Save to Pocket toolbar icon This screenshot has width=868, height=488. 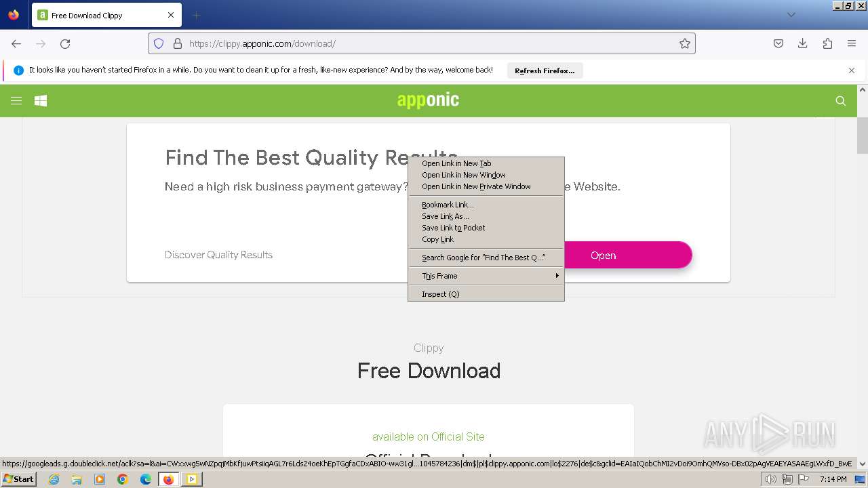point(778,43)
